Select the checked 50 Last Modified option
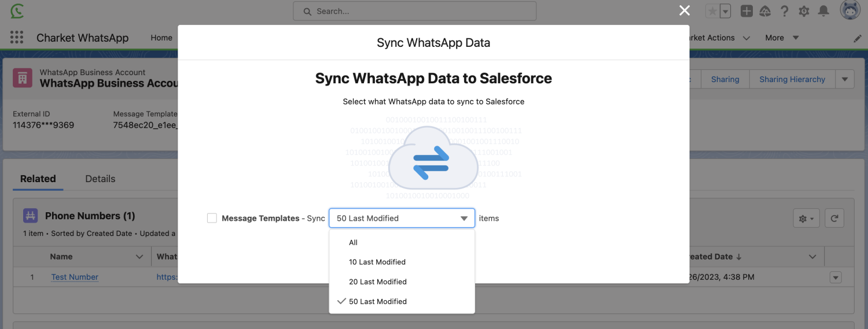Image resolution: width=868 pixels, height=329 pixels. pyautogui.click(x=402, y=301)
